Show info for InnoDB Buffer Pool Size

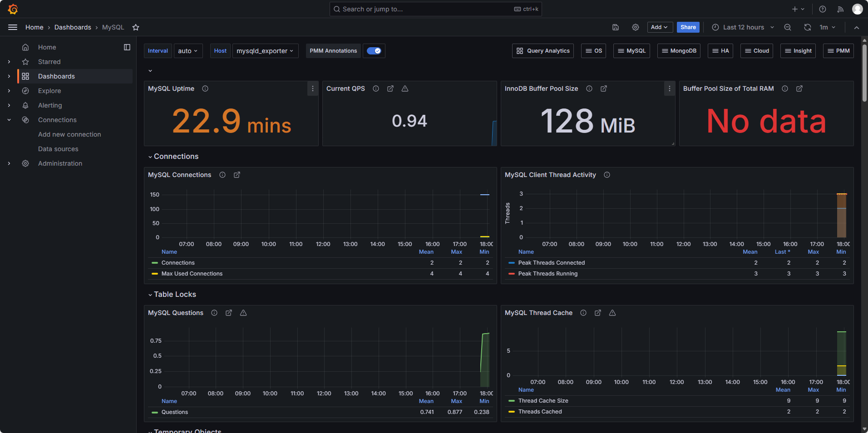(589, 89)
